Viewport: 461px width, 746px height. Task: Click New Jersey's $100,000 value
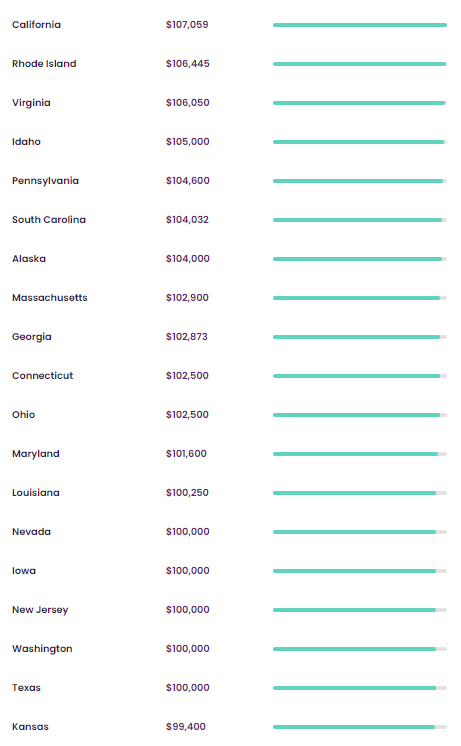187,610
